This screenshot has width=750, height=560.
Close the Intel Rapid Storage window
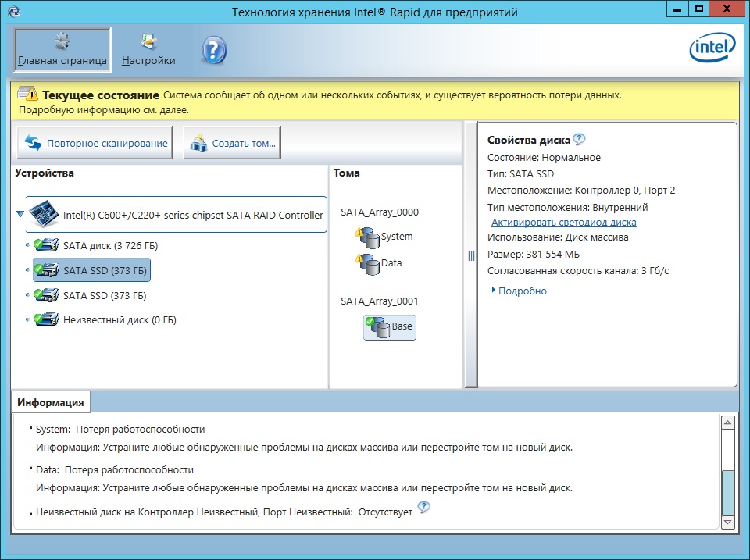727,9
